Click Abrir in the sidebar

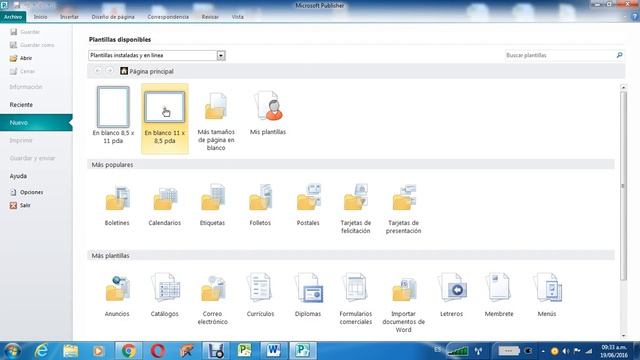[x=21, y=58]
